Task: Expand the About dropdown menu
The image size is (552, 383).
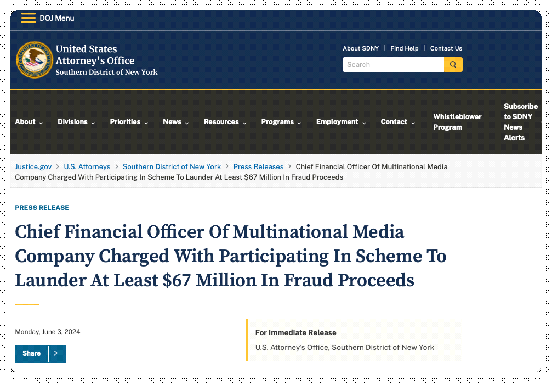Action: 29,122
